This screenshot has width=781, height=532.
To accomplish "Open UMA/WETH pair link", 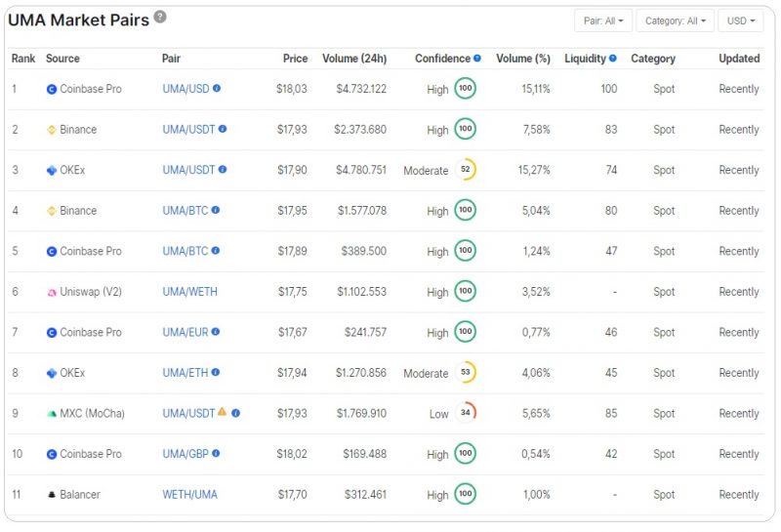I will tap(189, 292).
